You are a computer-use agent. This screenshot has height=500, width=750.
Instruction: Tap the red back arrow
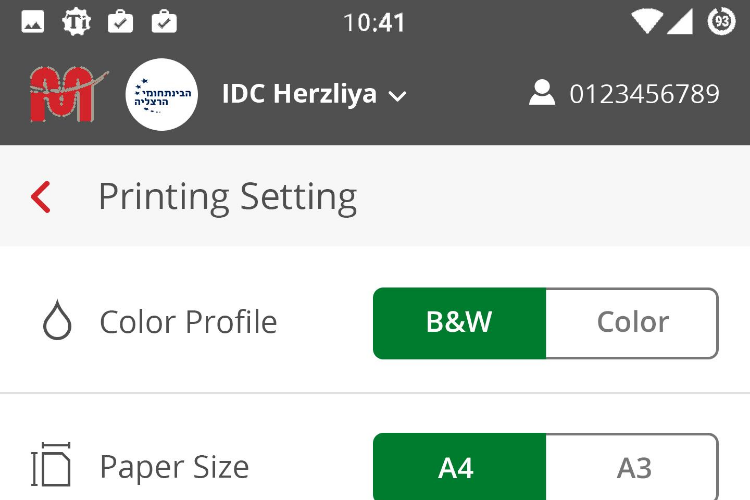[41, 197]
